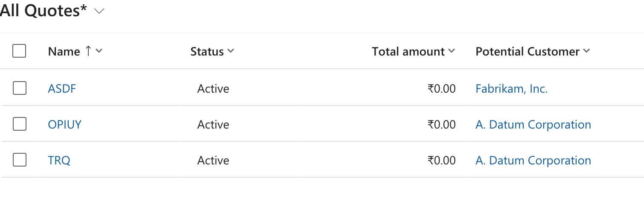Mark the TRQ quote row checkbox
This screenshot has height=199, width=644.
(19, 160)
